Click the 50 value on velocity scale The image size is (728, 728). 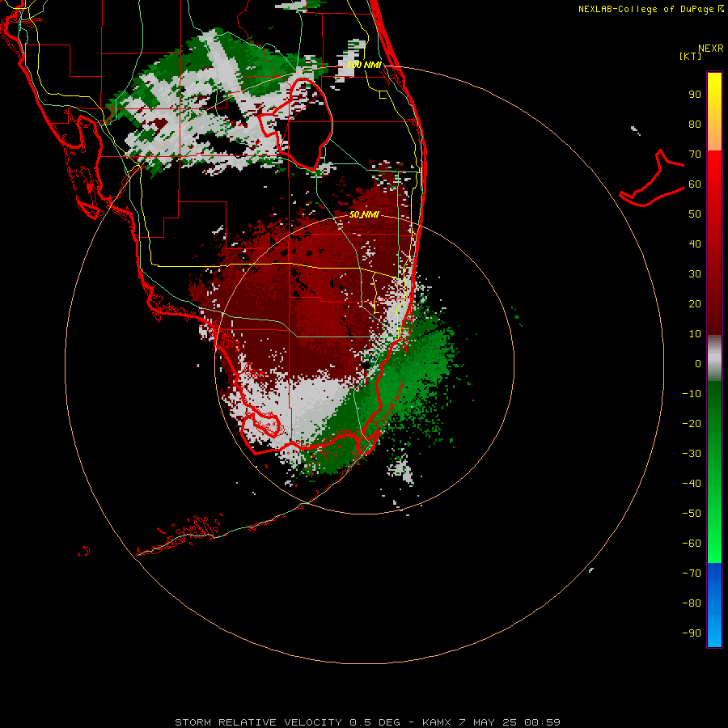click(x=695, y=214)
